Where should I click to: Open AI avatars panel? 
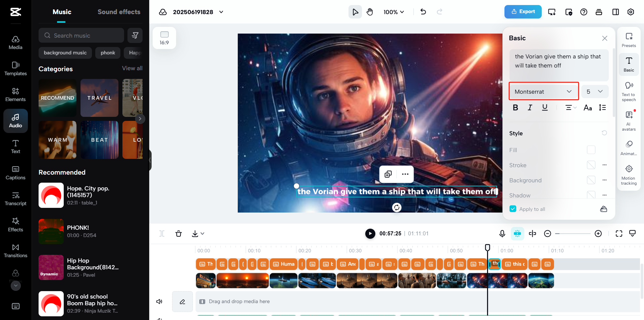click(x=629, y=121)
